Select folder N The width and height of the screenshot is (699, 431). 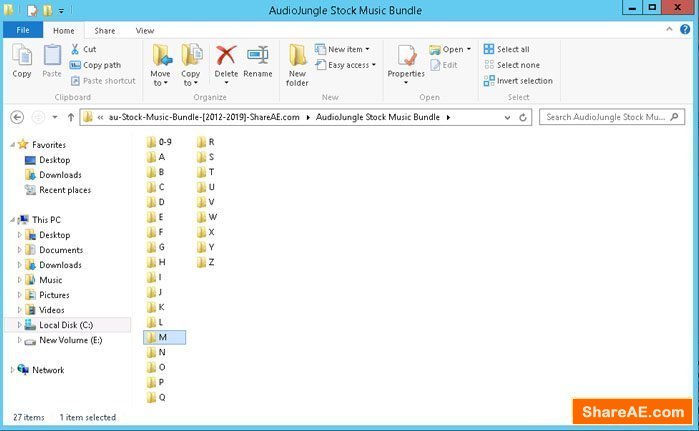156,352
